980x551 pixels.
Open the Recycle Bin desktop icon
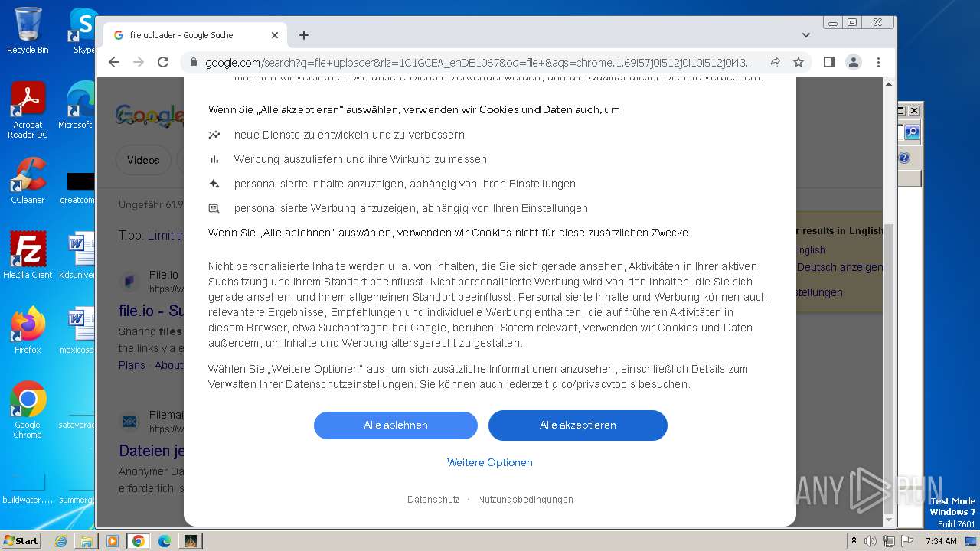(x=28, y=31)
